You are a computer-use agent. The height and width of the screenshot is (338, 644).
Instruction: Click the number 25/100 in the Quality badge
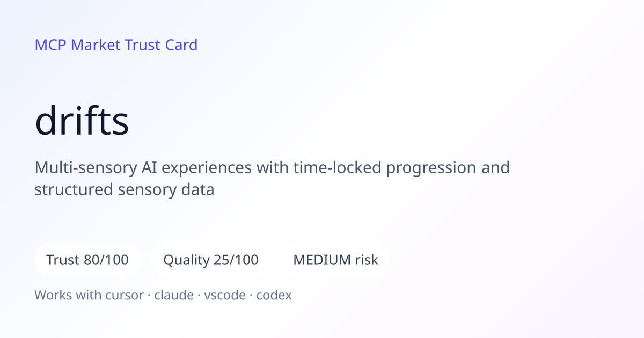coord(236,260)
